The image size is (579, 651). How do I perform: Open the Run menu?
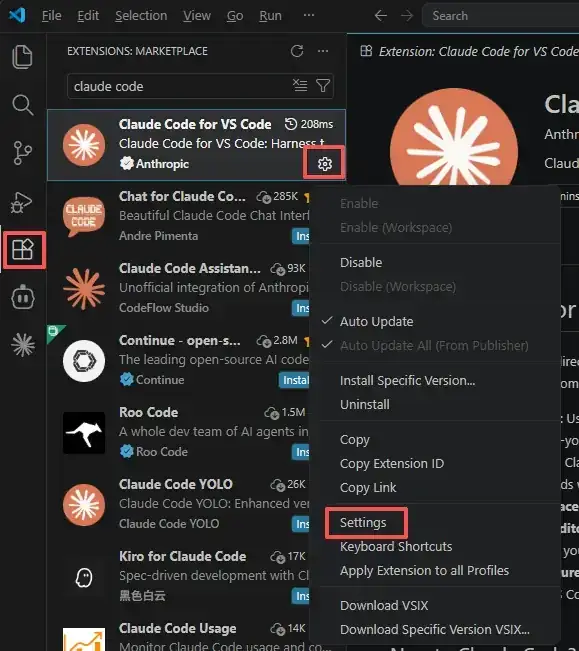(x=270, y=16)
